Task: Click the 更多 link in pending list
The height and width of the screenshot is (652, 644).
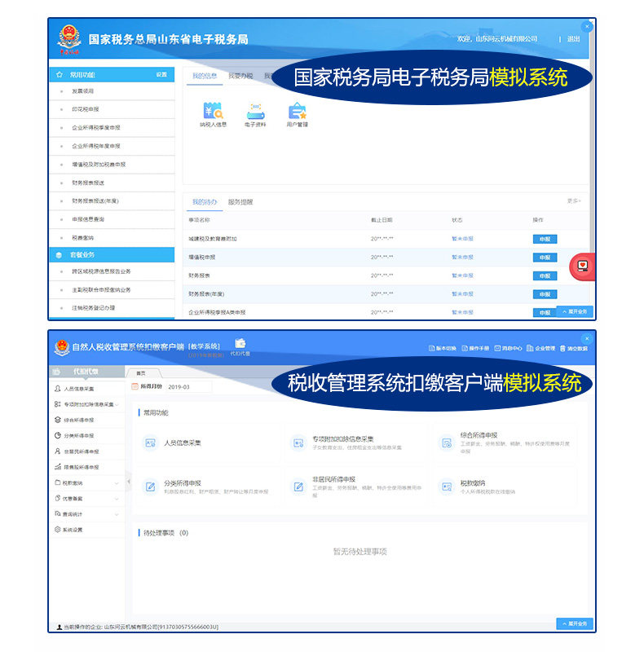Action: tap(574, 200)
